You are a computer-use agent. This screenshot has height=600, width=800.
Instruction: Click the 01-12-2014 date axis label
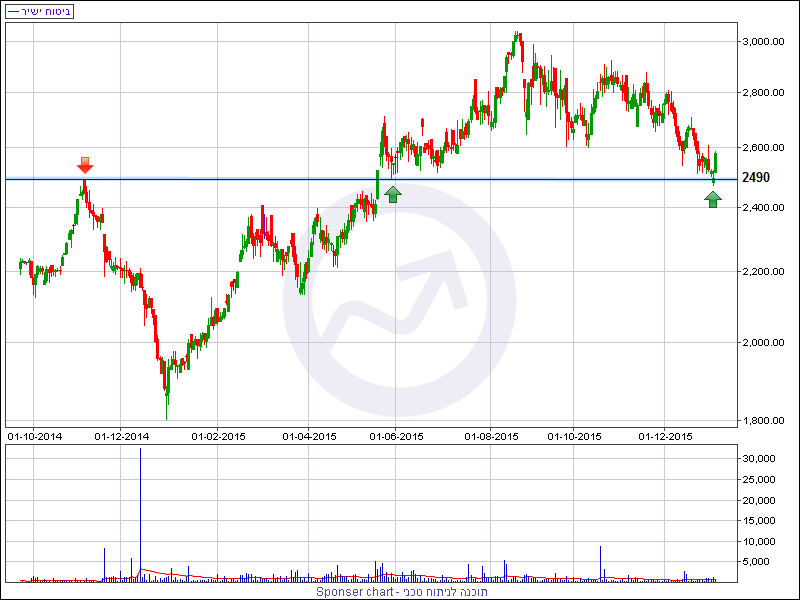122,437
